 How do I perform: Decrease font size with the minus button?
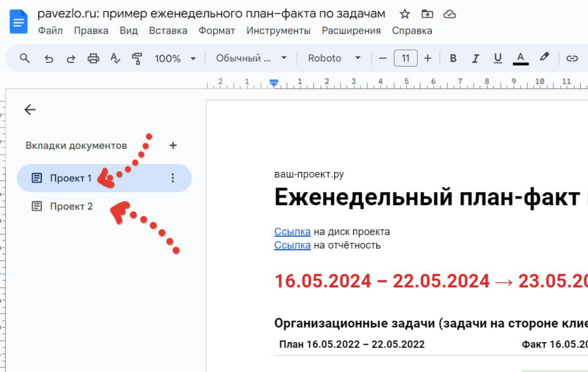click(x=383, y=58)
